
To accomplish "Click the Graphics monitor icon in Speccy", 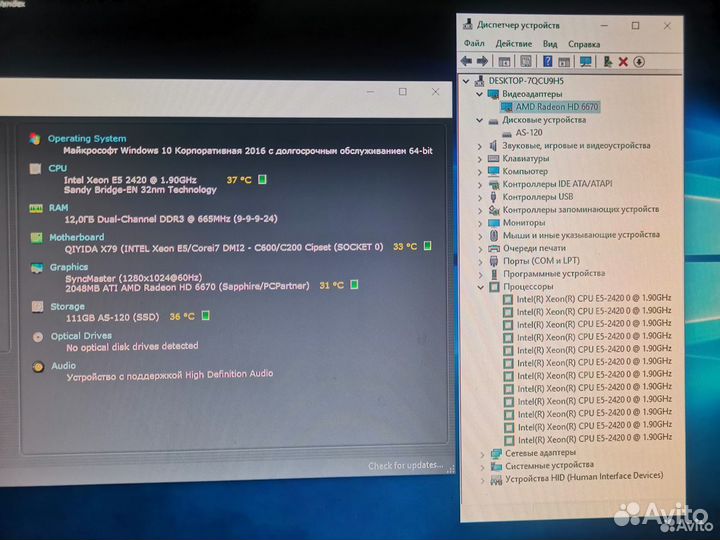I will click(37, 268).
